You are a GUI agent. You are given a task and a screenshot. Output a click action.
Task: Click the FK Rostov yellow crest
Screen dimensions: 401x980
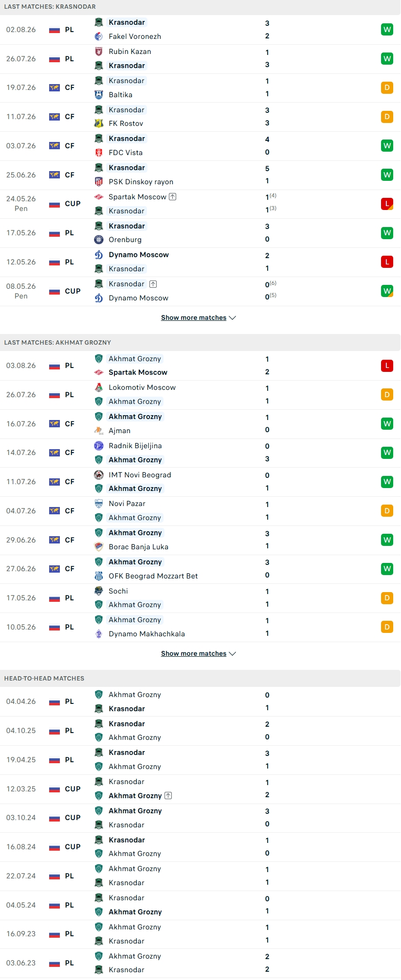99,123
